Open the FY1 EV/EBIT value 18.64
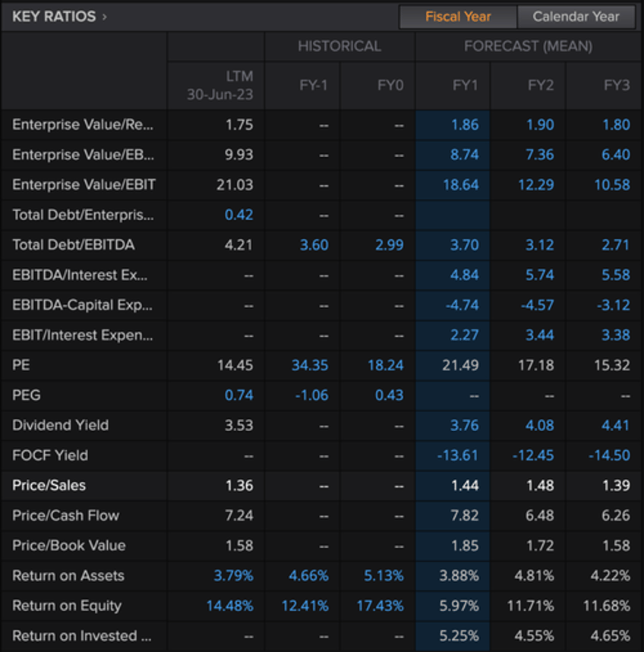The image size is (644, 652). tap(461, 184)
